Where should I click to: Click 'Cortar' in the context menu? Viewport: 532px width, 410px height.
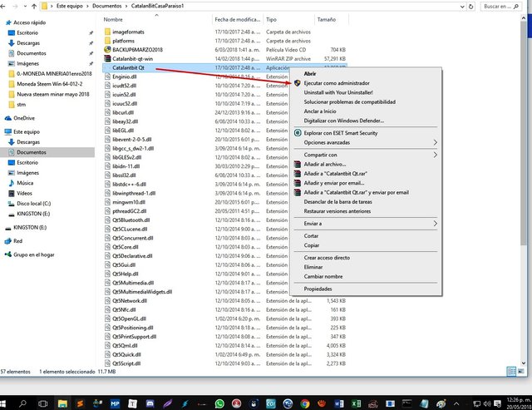point(311,236)
